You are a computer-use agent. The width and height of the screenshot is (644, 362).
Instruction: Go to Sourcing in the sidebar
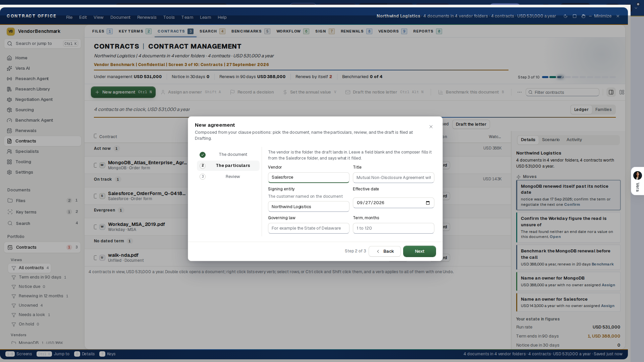coord(43,110)
